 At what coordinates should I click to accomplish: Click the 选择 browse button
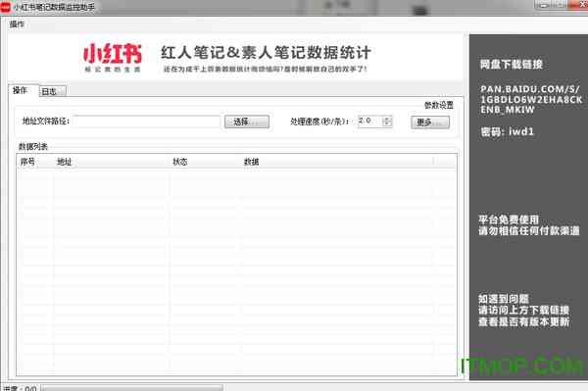pos(247,122)
